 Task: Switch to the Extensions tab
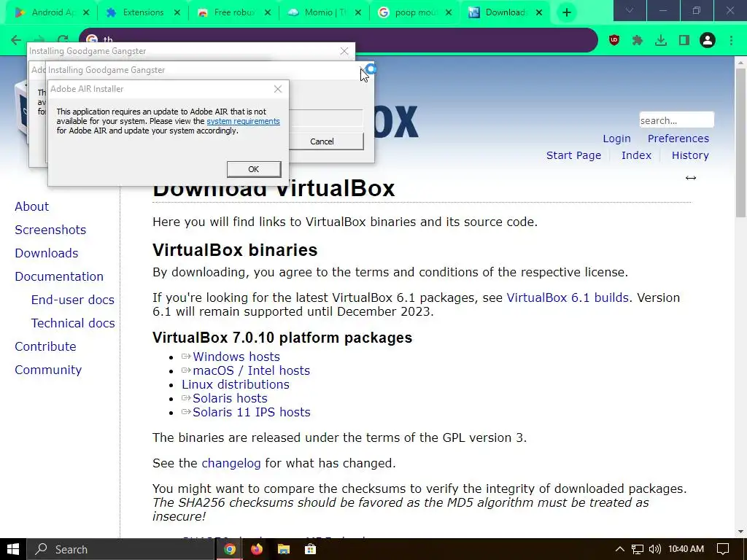click(x=142, y=12)
